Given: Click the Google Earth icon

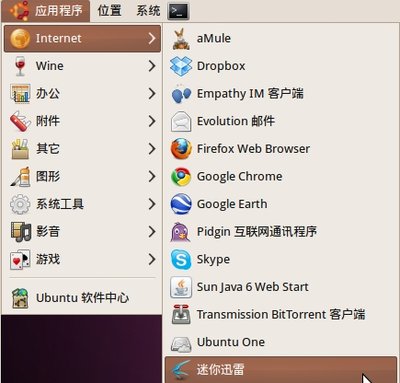Looking at the screenshot, I should pos(181,204).
